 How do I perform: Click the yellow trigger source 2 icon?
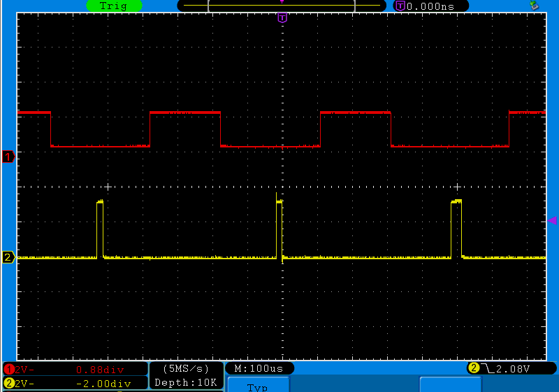pyautogui.click(x=473, y=368)
